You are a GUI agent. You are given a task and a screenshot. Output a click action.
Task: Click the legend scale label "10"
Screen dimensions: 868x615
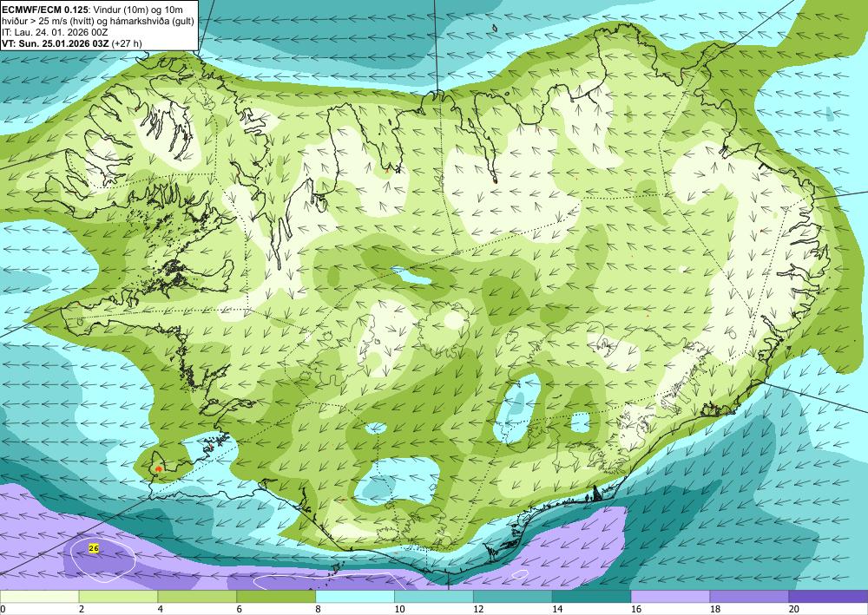pos(399,609)
